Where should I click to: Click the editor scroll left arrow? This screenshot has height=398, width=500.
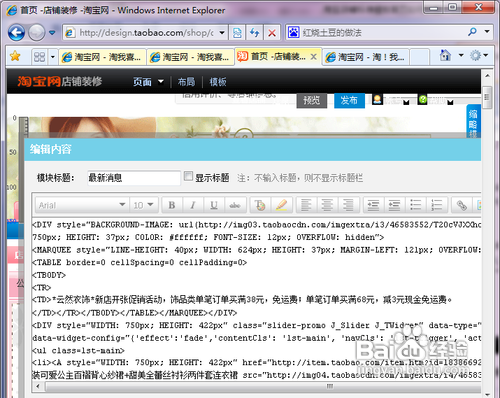click(38, 386)
